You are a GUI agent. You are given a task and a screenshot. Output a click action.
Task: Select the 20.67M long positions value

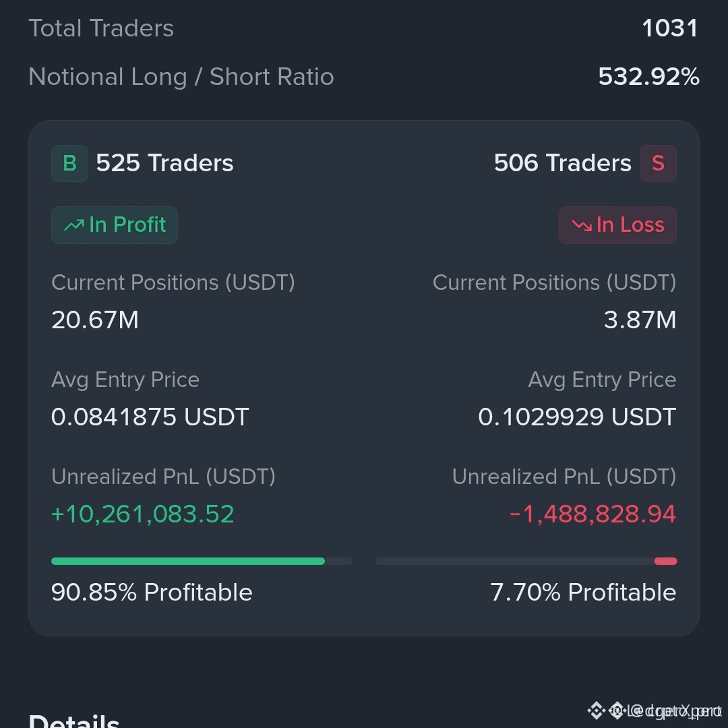tap(95, 320)
